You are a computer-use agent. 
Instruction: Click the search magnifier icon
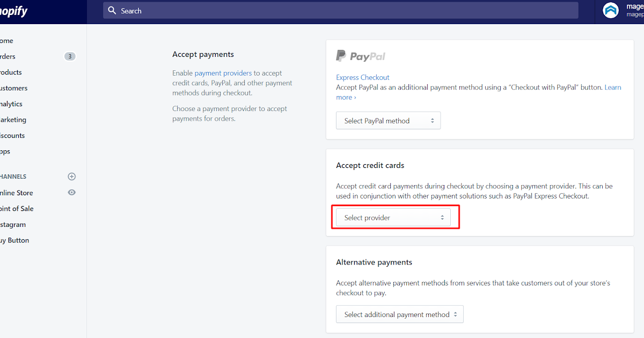[112, 11]
